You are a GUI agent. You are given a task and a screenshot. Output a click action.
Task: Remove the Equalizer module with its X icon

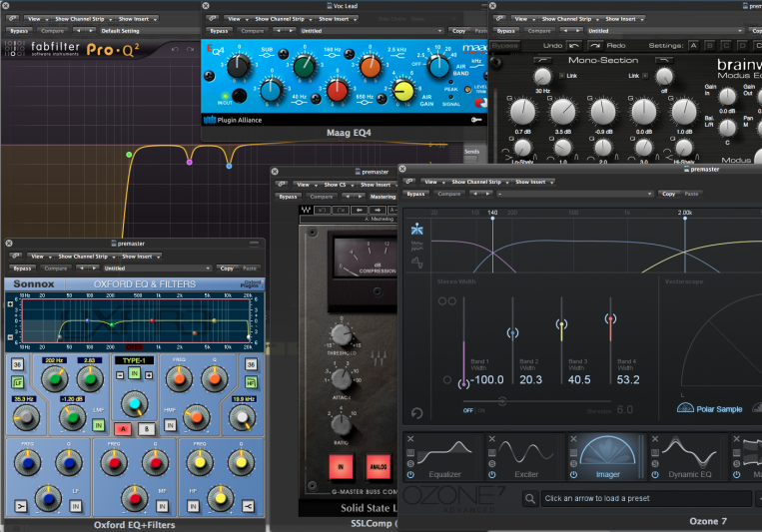click(410, 439)
